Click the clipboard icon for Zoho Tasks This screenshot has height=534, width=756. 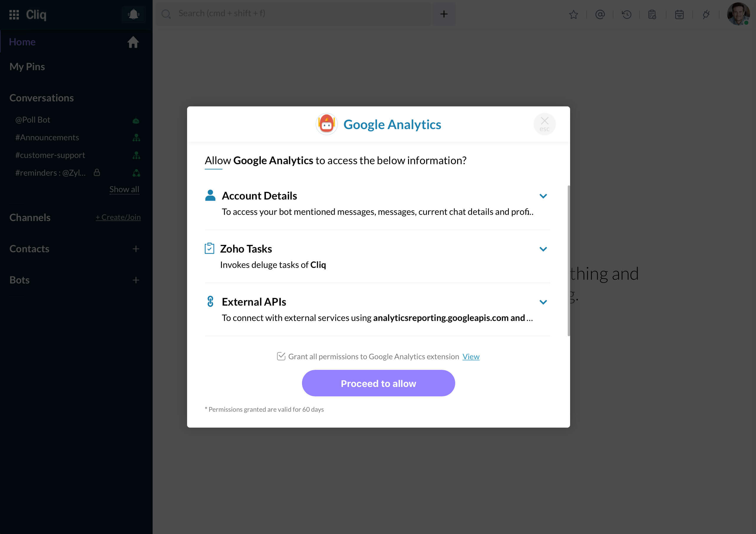point(209,248)
